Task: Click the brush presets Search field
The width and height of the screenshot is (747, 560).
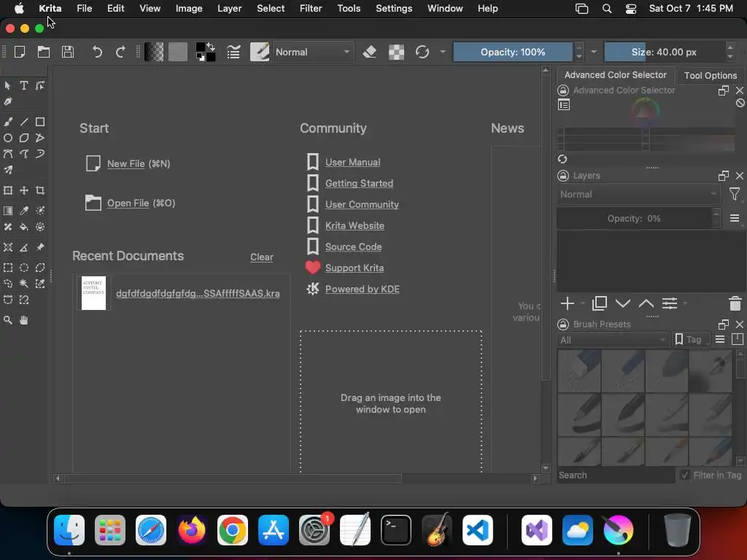Action: [x=616, y=475]
